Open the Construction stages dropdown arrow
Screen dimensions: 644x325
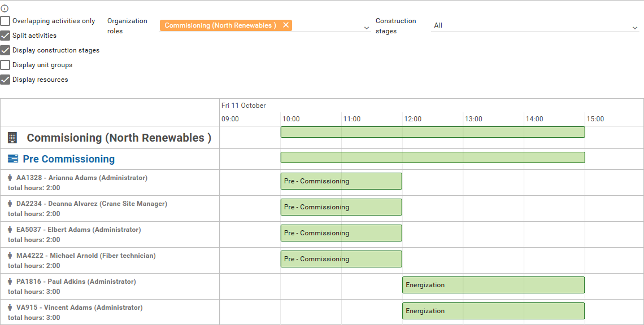(635, 28)
